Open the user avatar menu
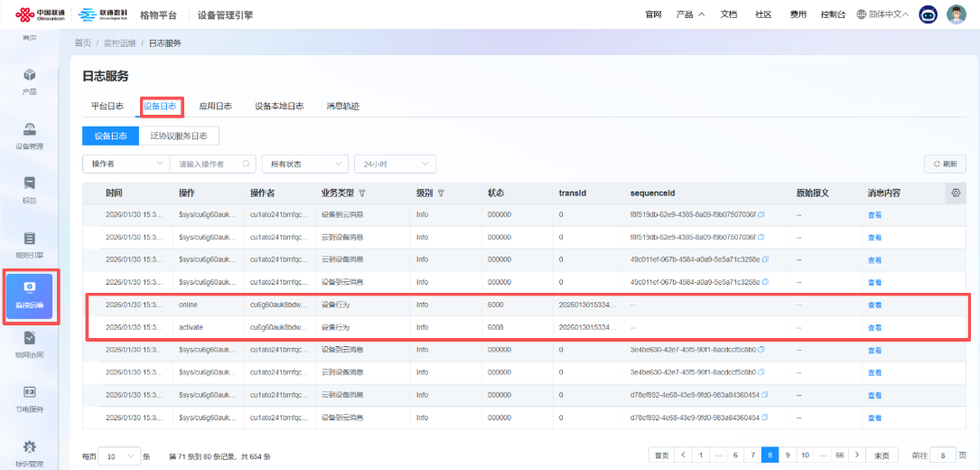 pyautogui.click(x=957, y=14)
